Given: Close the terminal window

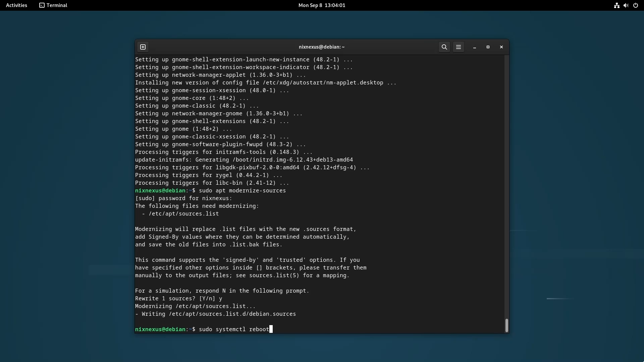Looking at the screenshot, I should (501, 47).
